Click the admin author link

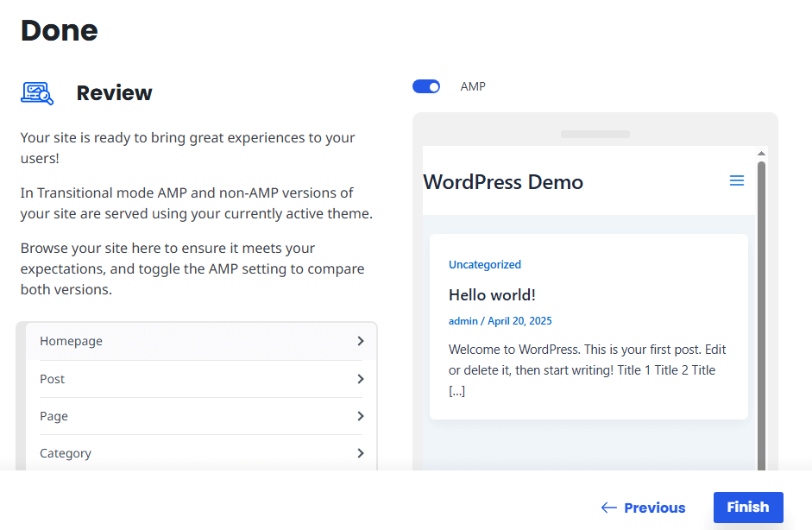click(x=463, y=321)
